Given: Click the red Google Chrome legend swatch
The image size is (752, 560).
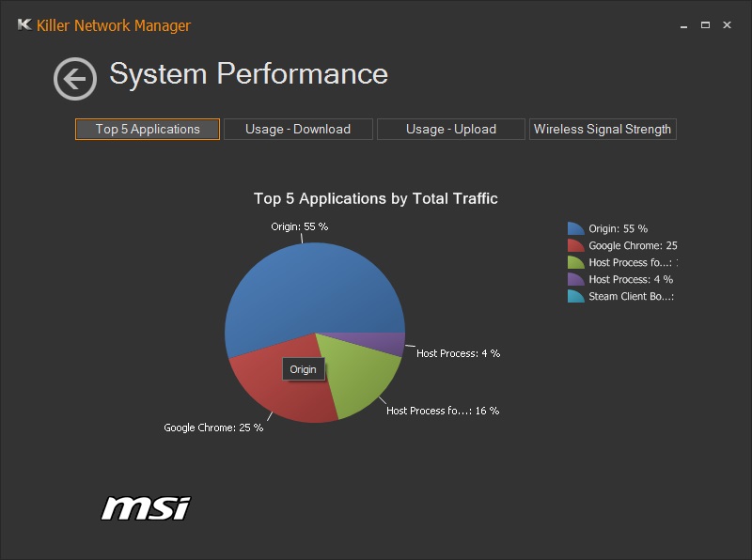Looking at the screenshot, I should coord(575,245).
